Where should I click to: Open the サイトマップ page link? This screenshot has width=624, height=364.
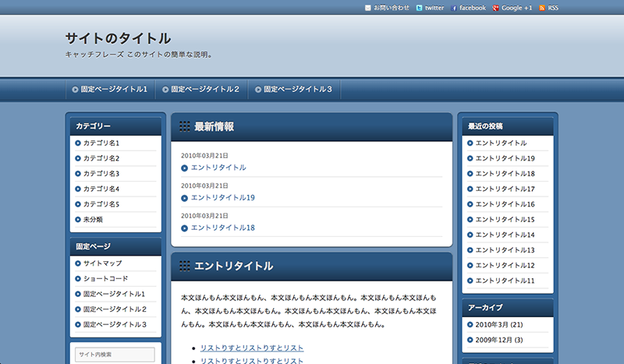click(x=102, y=263)
